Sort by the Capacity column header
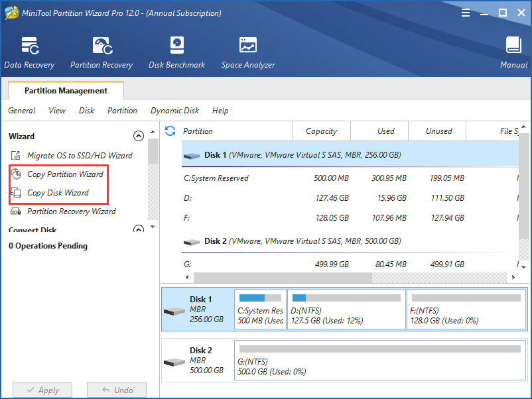This screenshot has height=399, width=532. tap(321, 131)
